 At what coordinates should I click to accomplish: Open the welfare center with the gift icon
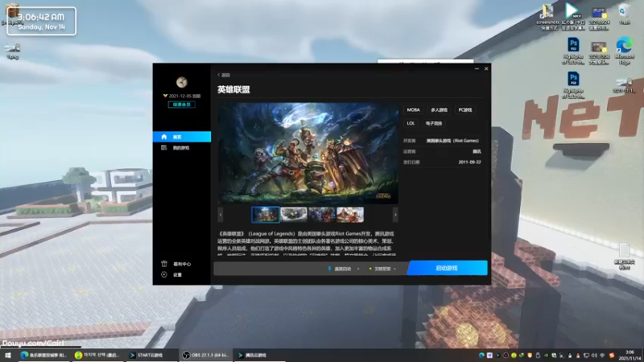pyautogui.click(x=176, y=264)
